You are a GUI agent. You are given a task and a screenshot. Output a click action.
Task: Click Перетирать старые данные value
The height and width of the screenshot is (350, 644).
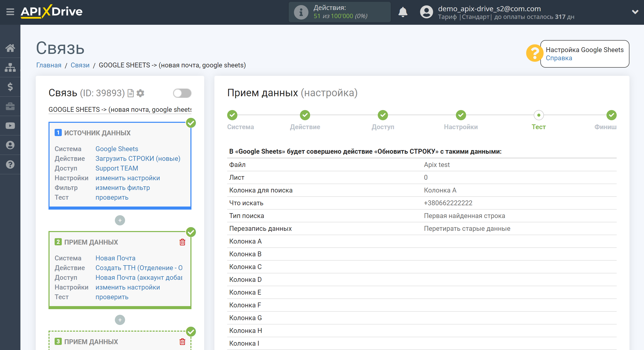(x=467, y=228)
